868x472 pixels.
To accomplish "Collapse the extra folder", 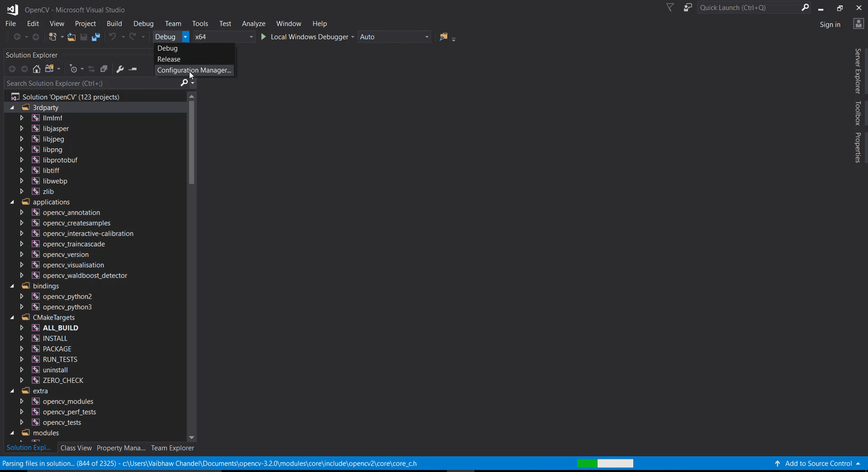I will [x=12, y=391].
